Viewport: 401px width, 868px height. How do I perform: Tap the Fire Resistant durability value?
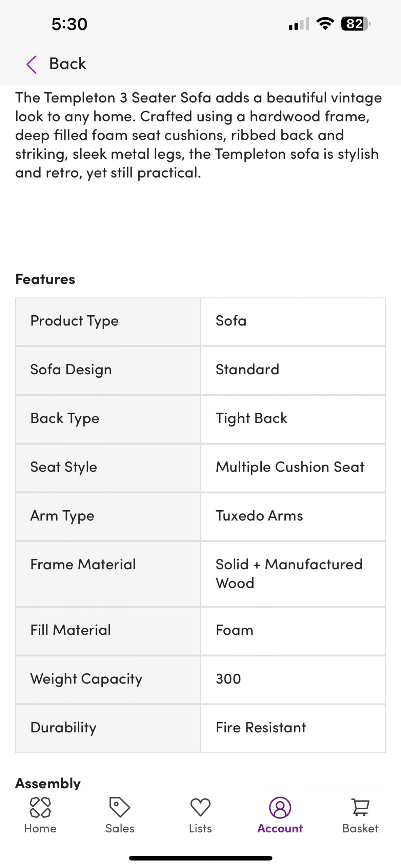coord(261,728)
